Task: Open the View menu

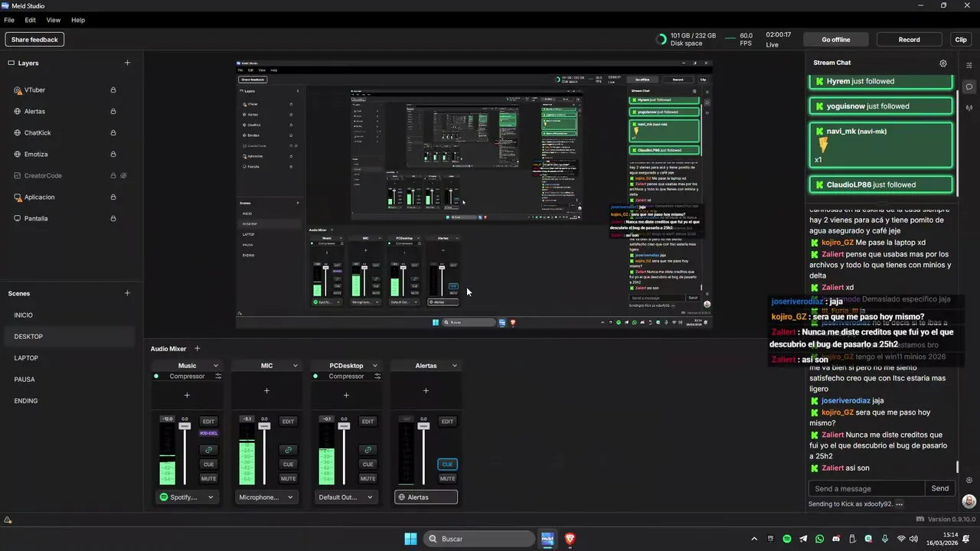Action: pos(54,20)
